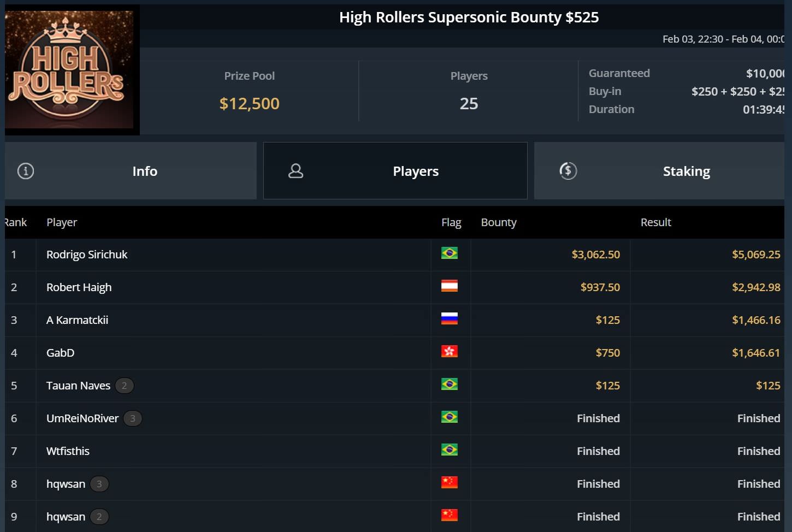Click the info circle icon
The width and height of the screenshot is (792, 532).
point(26,171)
